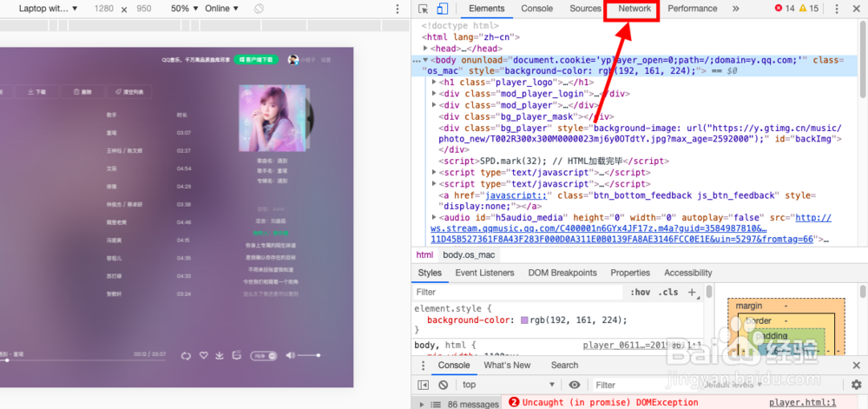The image size is (868, 409).
Task: Open the Search drawer tab
Action: click(564, 366)
